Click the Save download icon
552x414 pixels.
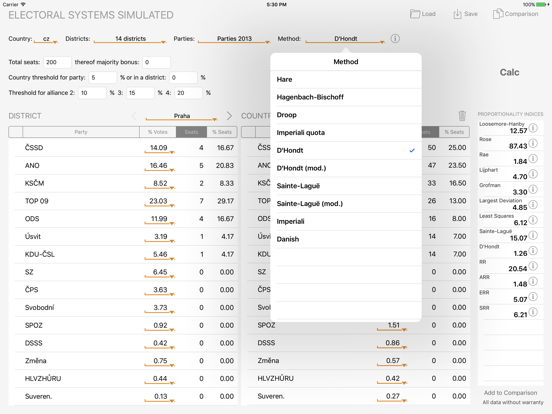[457, 14]
